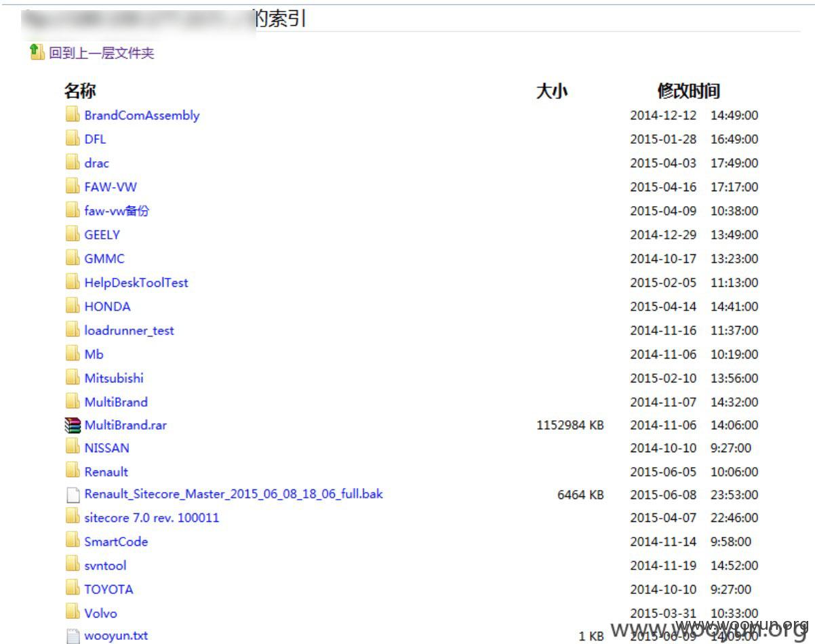Download the Renault_Sitecore_Master full.bak file link
This screenshot has width=815, height=644.
[233, 494]
